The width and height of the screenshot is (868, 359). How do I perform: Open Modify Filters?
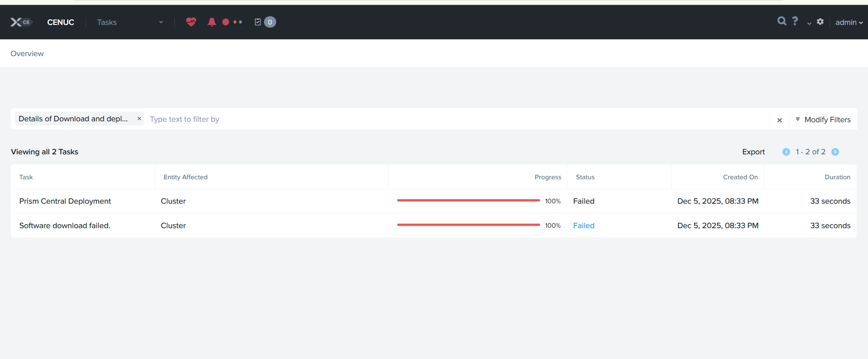coord(823,120)
